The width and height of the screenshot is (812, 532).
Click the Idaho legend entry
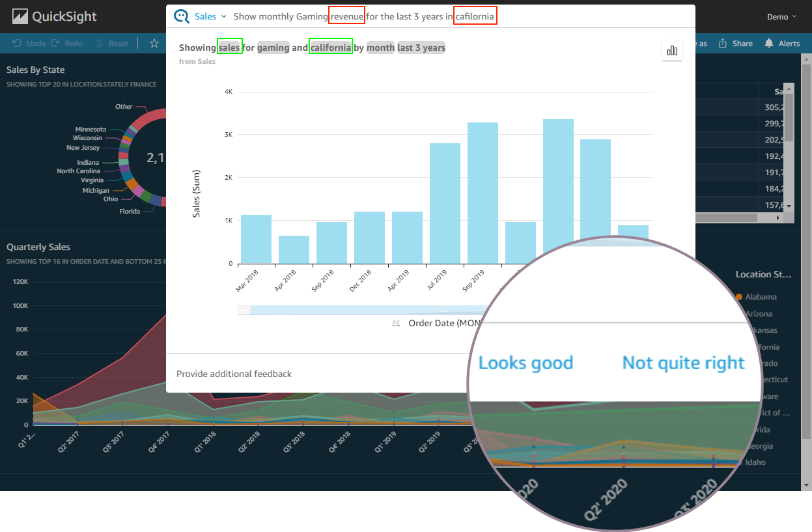pyautogui.click(x=751, y=462)
